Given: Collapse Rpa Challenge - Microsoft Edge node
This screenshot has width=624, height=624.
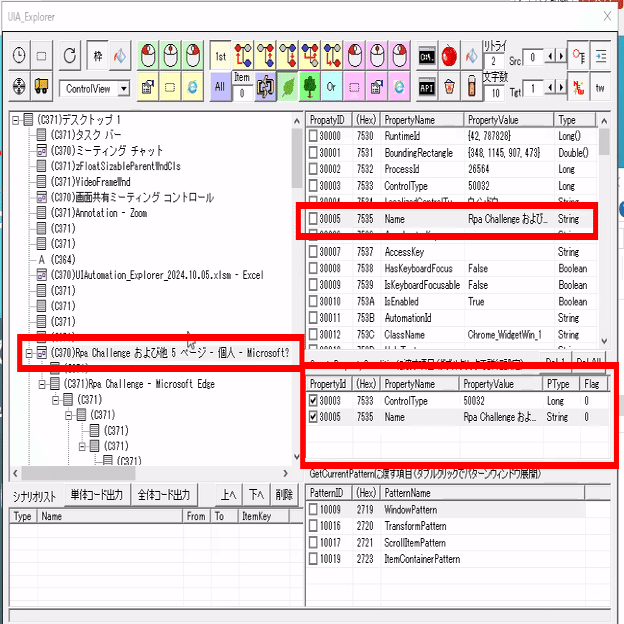Looking at the screenshot, I should tap(42, 384).
